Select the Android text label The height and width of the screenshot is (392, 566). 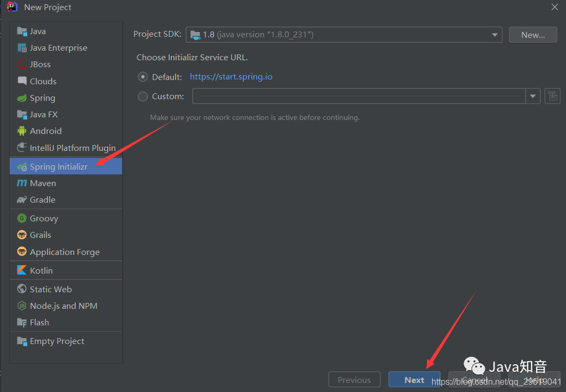(x=46, y=131)
